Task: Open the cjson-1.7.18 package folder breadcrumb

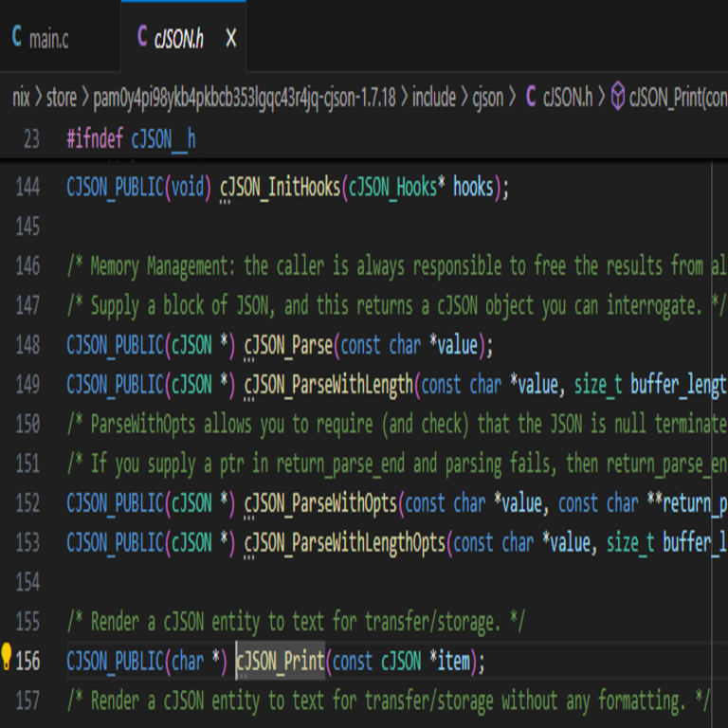Action: [244, 97]
